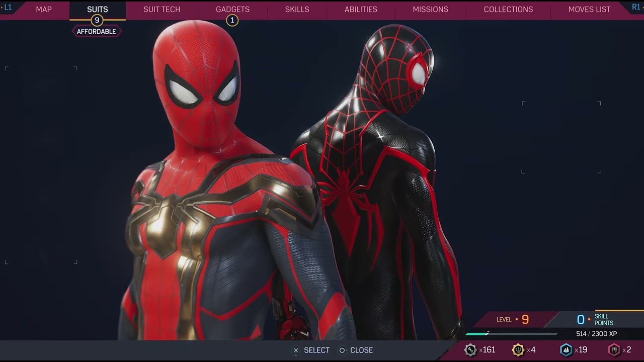Click the gold gear token icon x4

pyautogui.click(x=518, y=350)
